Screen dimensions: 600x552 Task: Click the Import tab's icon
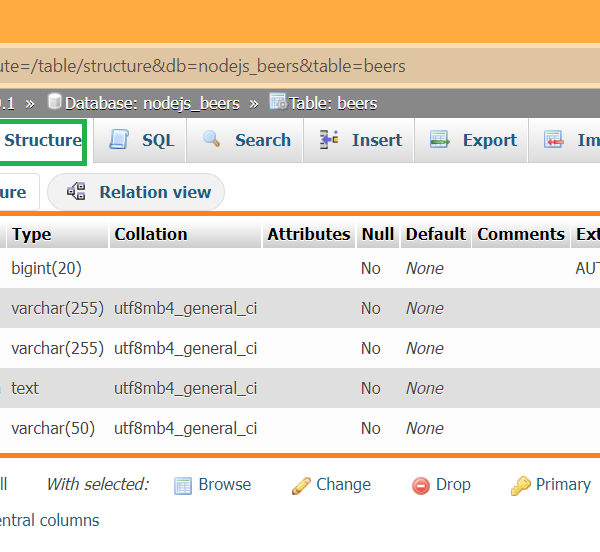pos(554,140)
